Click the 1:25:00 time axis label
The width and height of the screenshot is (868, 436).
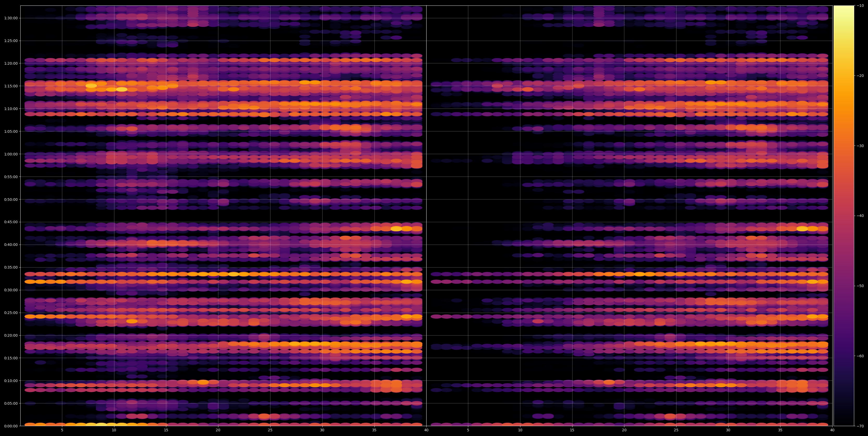tap(11, 41)
